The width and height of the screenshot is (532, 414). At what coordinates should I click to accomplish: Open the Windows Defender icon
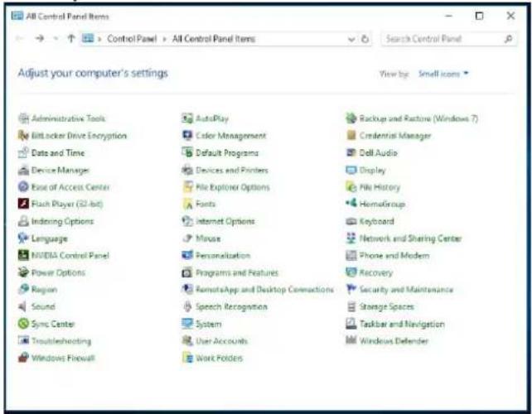coord(351,340)
